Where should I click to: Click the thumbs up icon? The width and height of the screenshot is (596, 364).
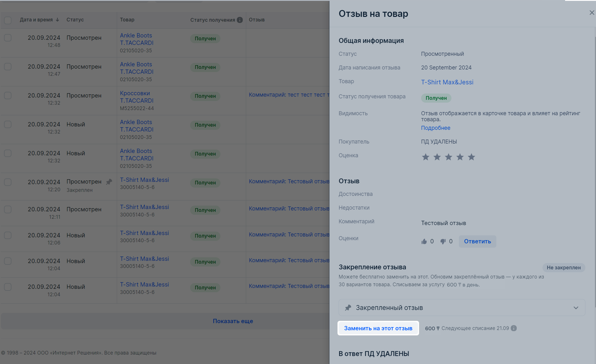(x=424, y=241)
